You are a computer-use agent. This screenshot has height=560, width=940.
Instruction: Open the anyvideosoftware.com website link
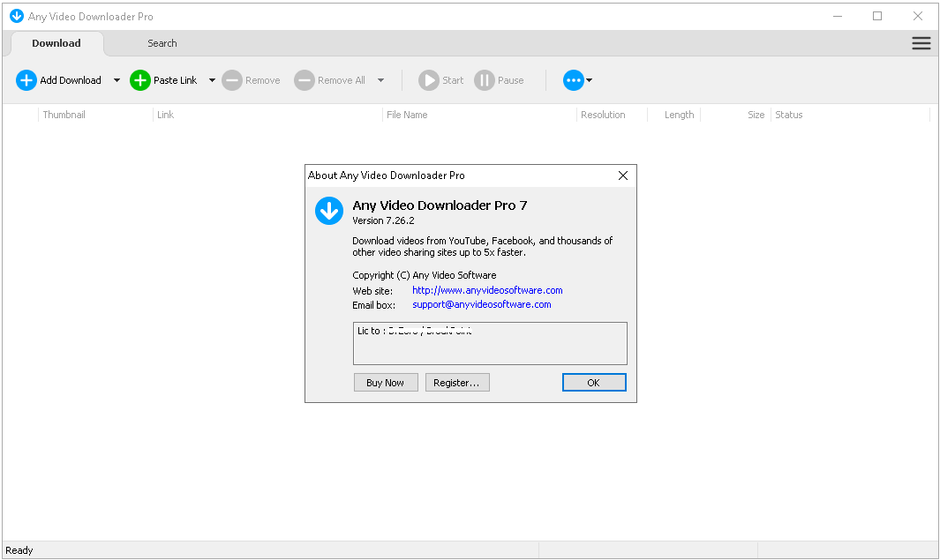(487, 290)
